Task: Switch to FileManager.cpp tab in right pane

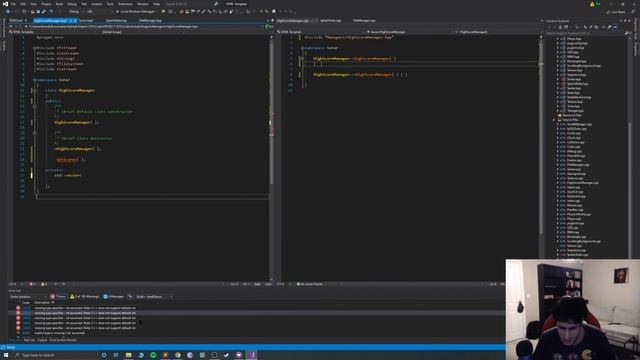Action: click(x=364, y=20)
